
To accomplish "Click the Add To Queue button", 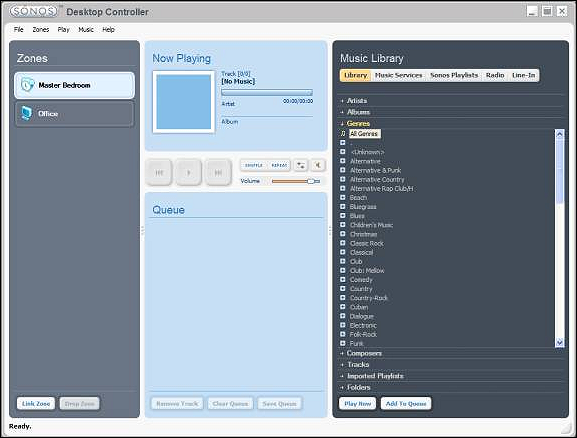I will click(x=406, y=403).
